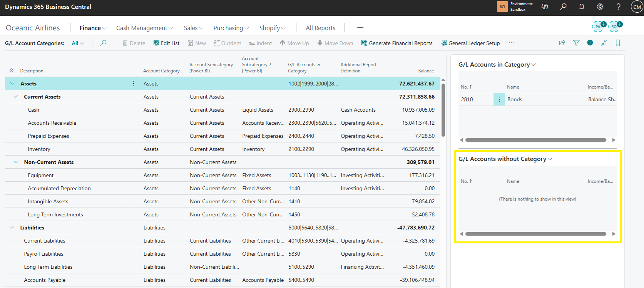Click the search magnifier in top bar
644x288 pixels.
563,7
